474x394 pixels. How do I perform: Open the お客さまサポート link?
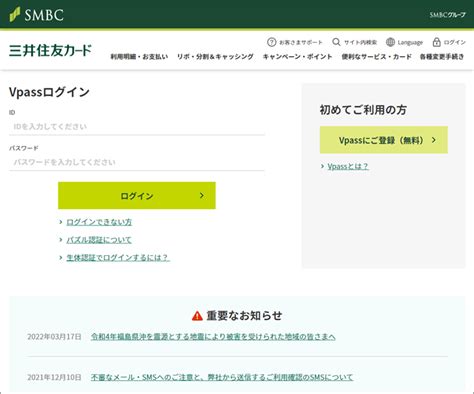(301, 42)
